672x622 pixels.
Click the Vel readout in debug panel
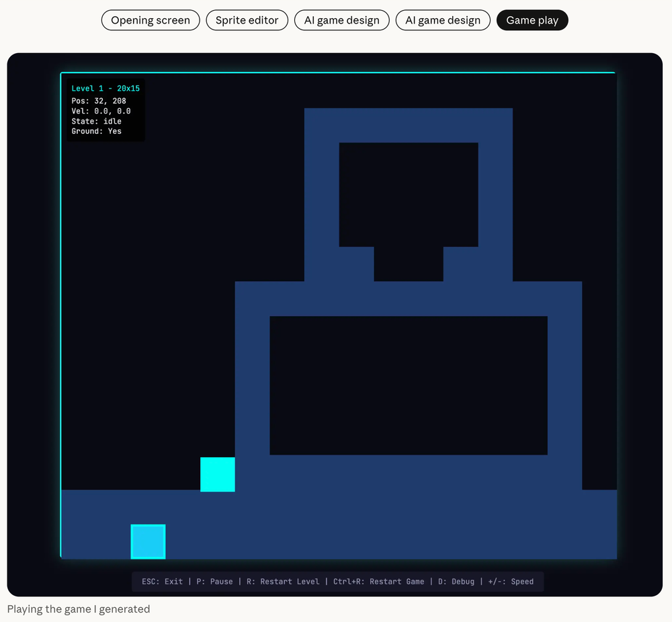tap(101, 112)
